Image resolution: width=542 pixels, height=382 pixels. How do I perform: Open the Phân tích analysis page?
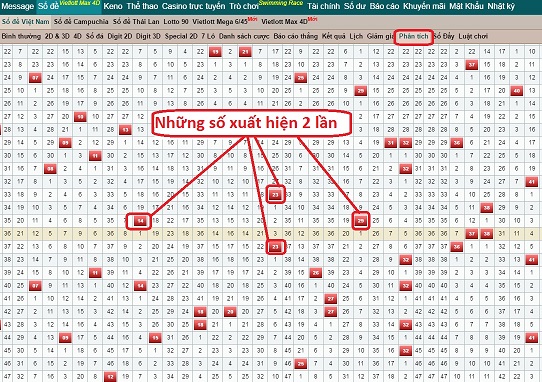[x=413, y=36]
